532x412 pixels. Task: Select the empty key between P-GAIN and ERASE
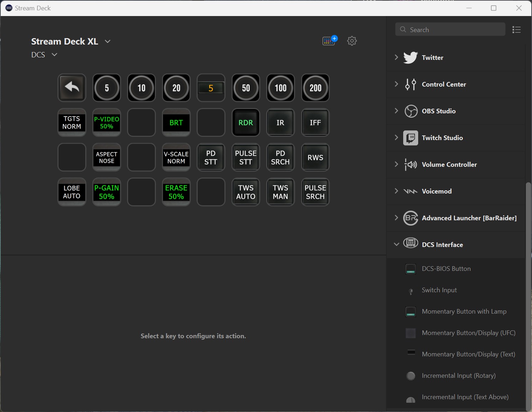(x=141, y=192)
